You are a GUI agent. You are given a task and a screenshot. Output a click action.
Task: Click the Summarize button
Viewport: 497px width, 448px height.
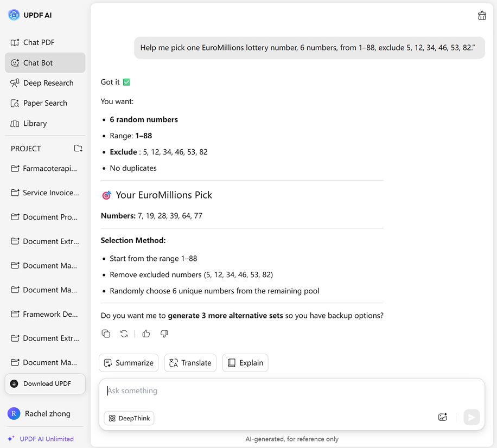coord(129,363)
